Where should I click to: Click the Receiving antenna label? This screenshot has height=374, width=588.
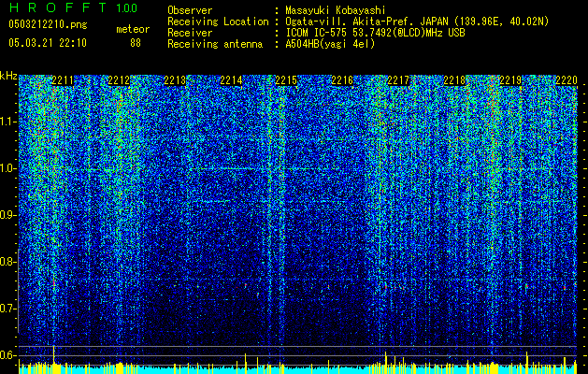[x=215, y=44]
